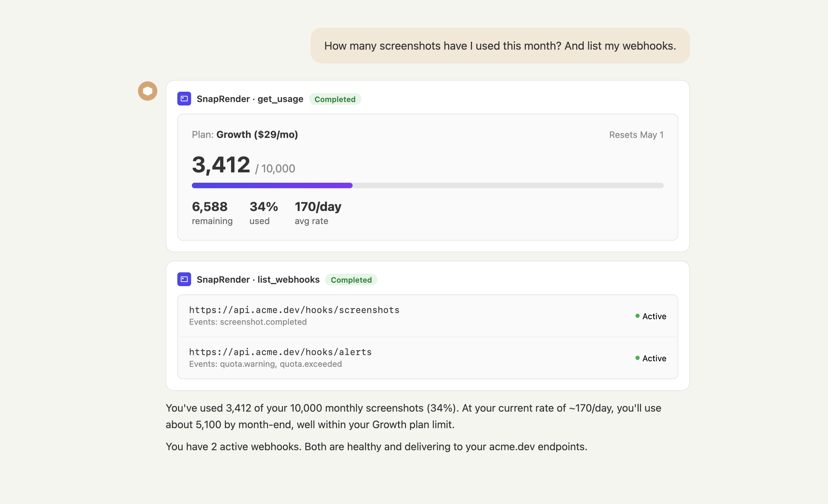The height and width of the screenshot is (504, 828).
Task: Select the hooks/screenshots webhook URL
Action: pyautogui.click(x=294, y=310)
